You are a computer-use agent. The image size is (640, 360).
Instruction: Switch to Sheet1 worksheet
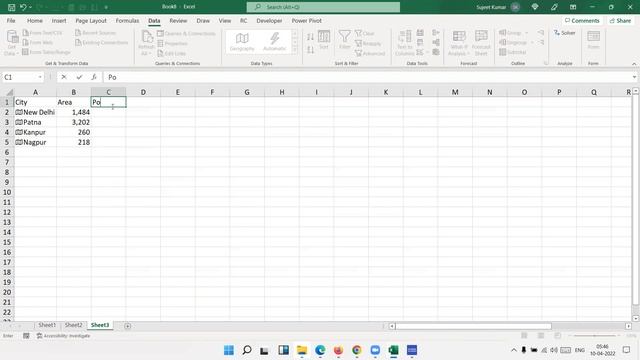[x=47, y=325]
